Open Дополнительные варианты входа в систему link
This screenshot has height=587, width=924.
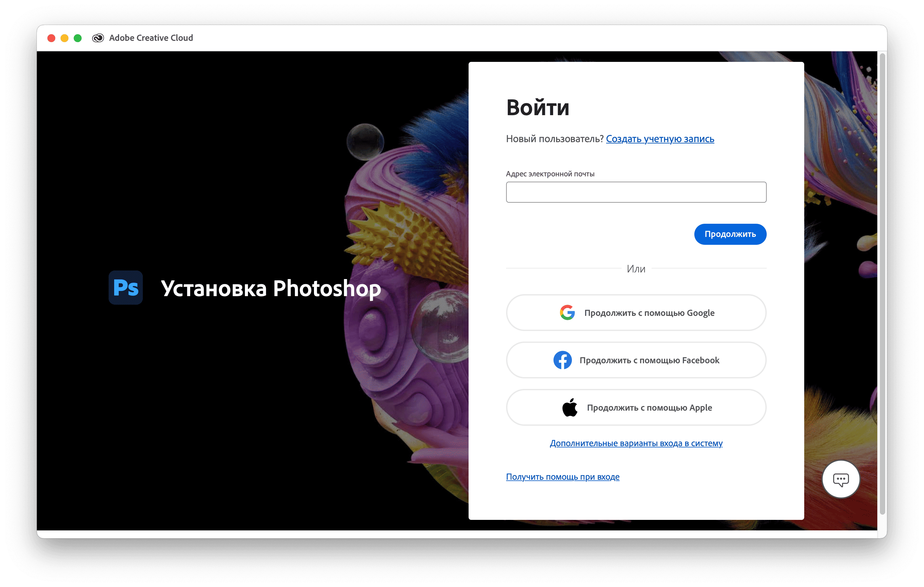(x=636, y=443)
